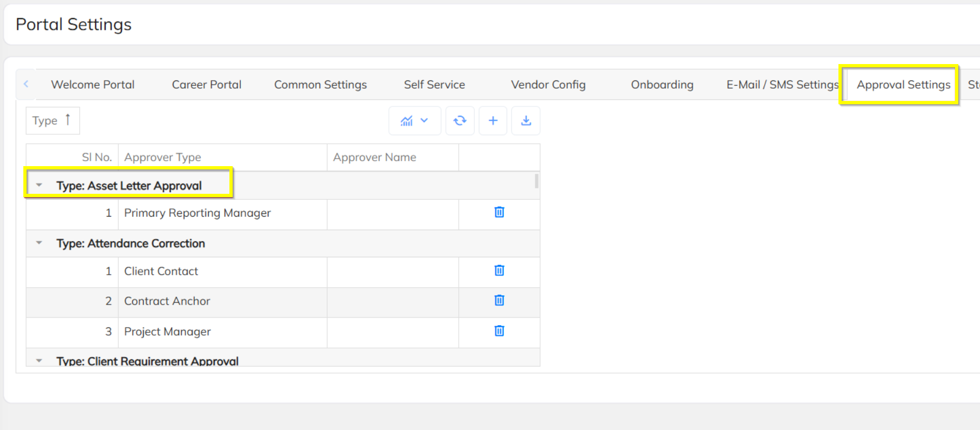Collapse the Client Requirement Approval group
This screenshot has width=980, height=430.
(x=39, y=361)
